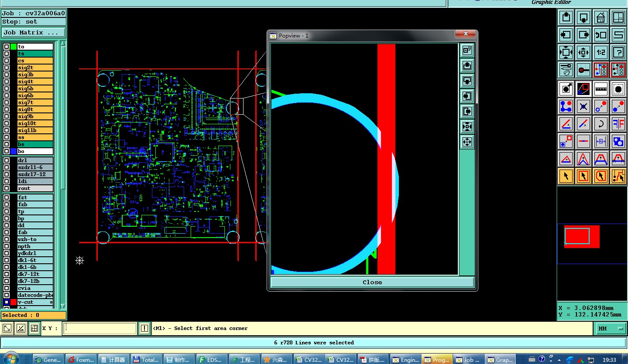Screen dimensions: 628x364
Task: Click the question mark help icon
Action: [x=618, y=52]
